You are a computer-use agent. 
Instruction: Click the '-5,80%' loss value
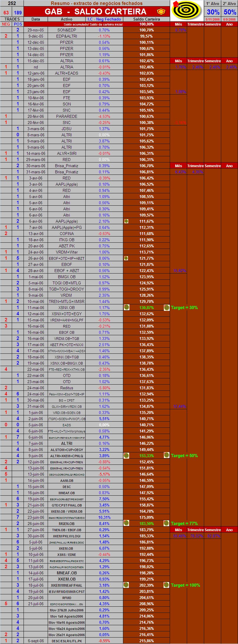[104, 388]
